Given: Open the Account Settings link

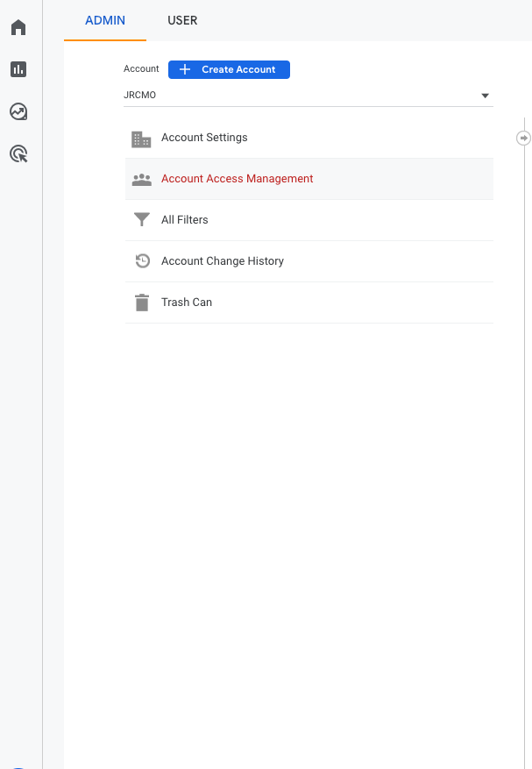Looking at the screenshot, I should coord(204,138).
